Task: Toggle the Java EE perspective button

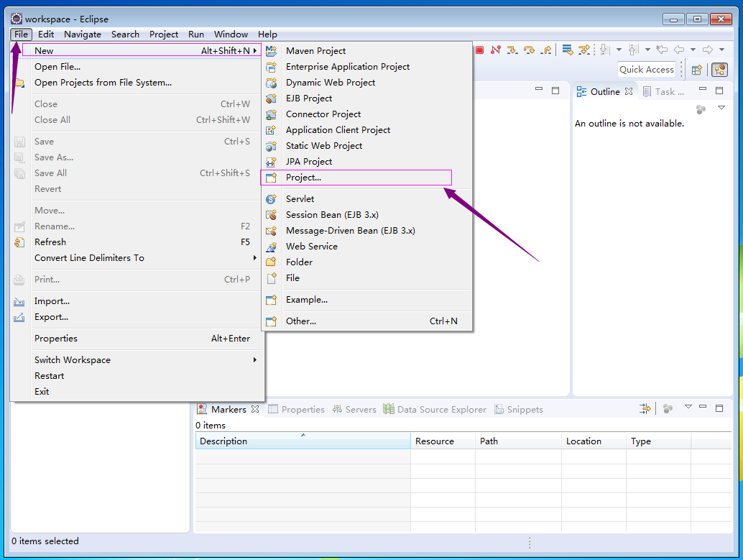Action: pyautogui.click(x=719, y=70)
